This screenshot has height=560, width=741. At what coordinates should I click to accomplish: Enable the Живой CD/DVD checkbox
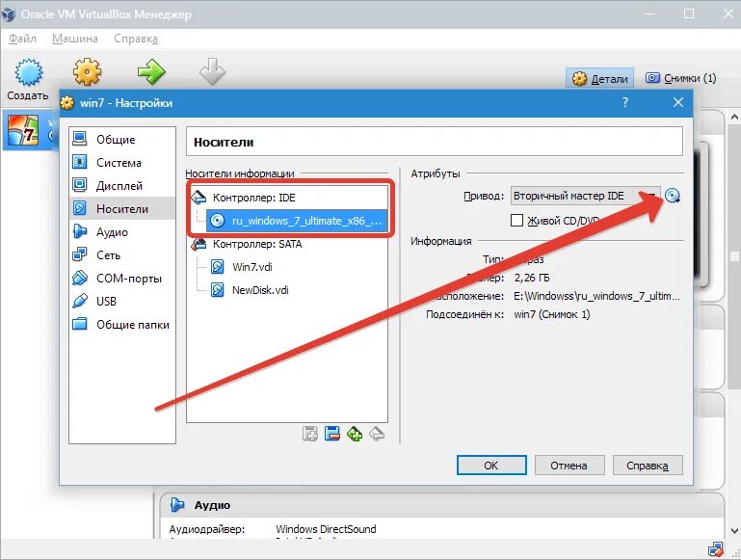click(x=517, y=220)
